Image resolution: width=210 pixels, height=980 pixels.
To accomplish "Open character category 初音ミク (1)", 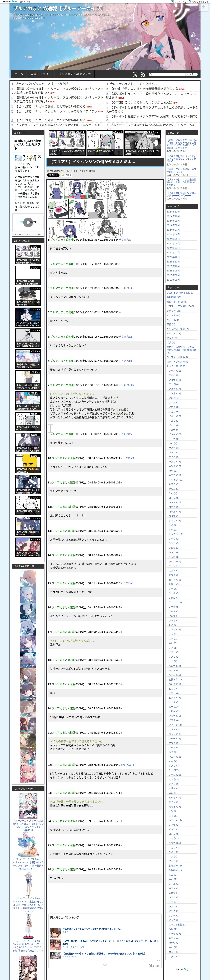I will [x=175, y=679].
